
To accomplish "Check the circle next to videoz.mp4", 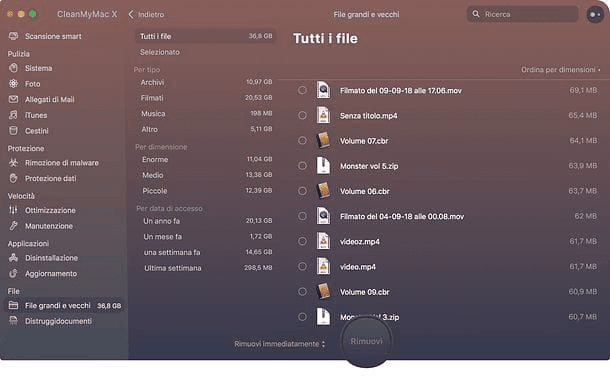I will coord(302,241).
